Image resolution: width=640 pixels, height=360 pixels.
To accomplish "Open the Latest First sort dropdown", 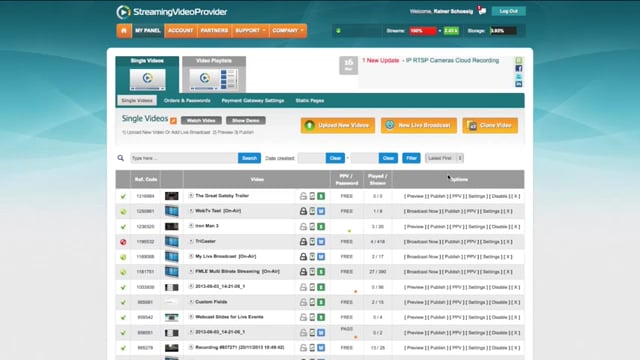I will [x=444, y=158].
